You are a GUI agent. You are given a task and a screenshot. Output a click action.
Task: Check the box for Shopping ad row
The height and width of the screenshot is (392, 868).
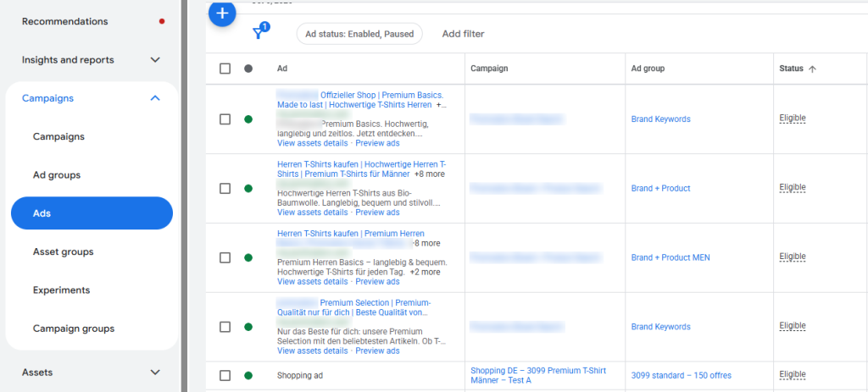[225, 375]
